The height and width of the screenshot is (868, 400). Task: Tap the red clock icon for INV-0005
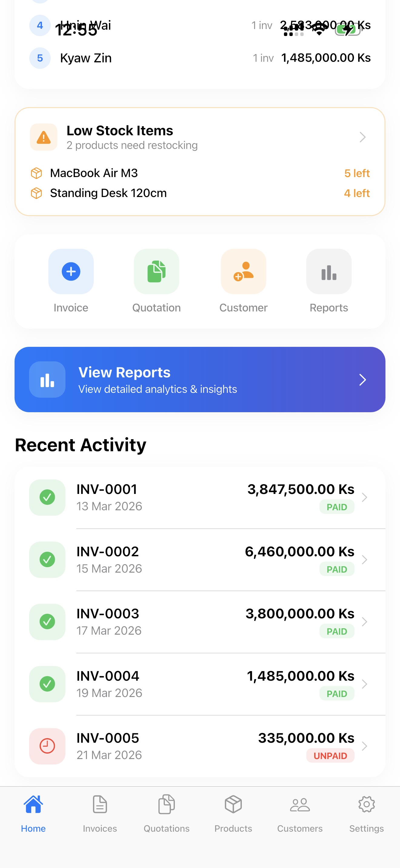(x=47, y=746)
